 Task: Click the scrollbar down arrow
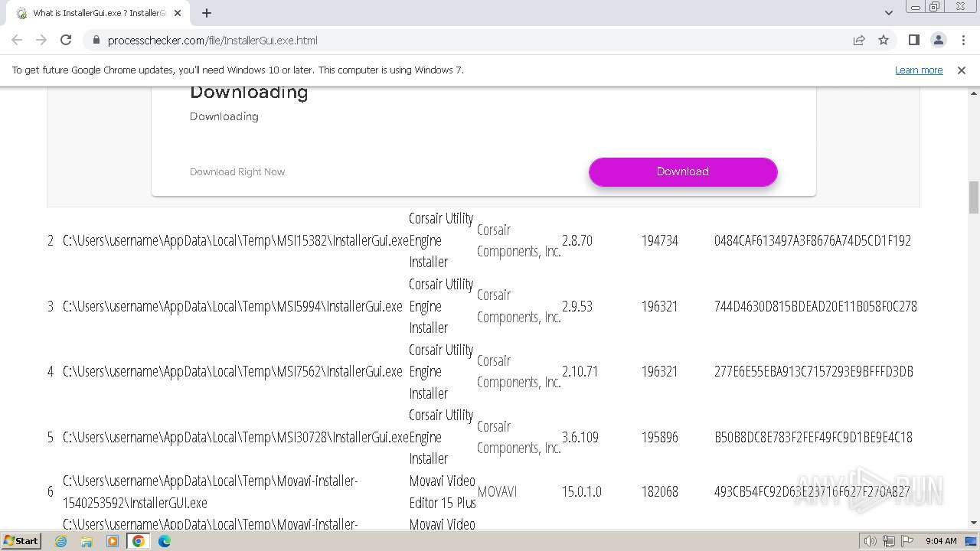pos(974,523)
